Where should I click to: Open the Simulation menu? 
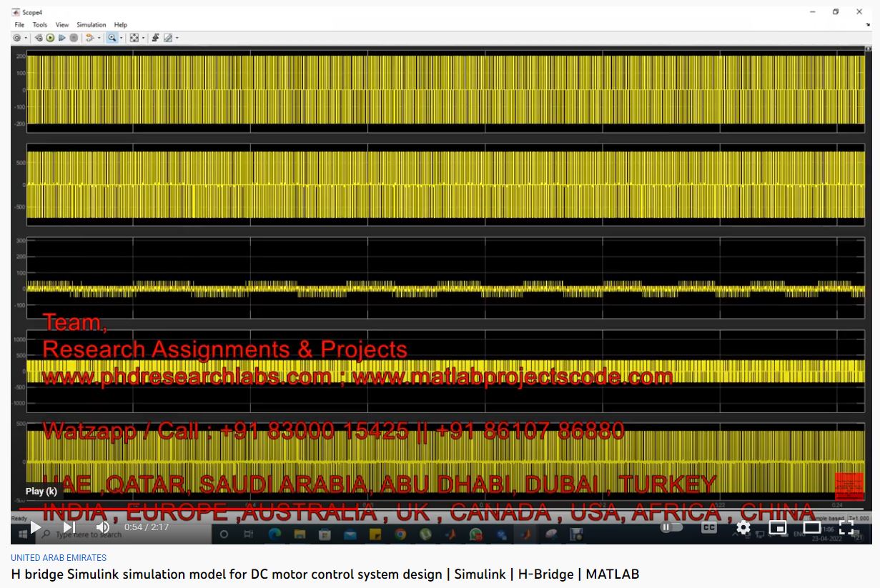pyautogui.click(x=91, y=25)
